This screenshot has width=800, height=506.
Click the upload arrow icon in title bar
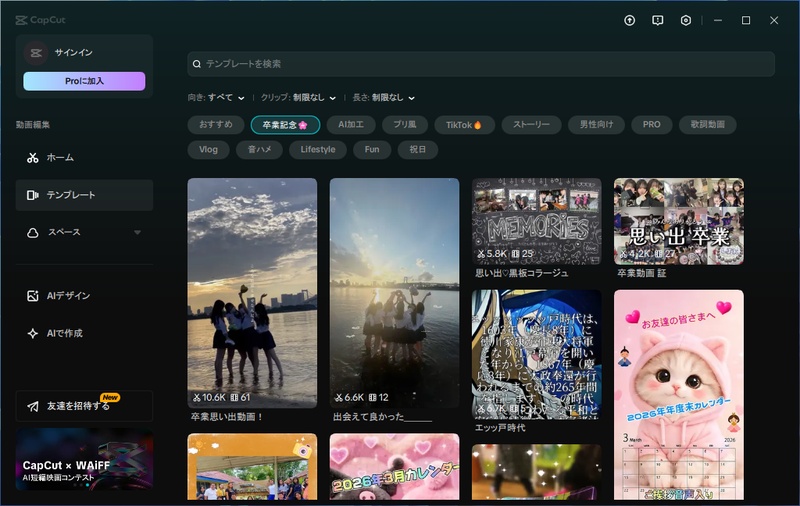(x=629, y=20)
